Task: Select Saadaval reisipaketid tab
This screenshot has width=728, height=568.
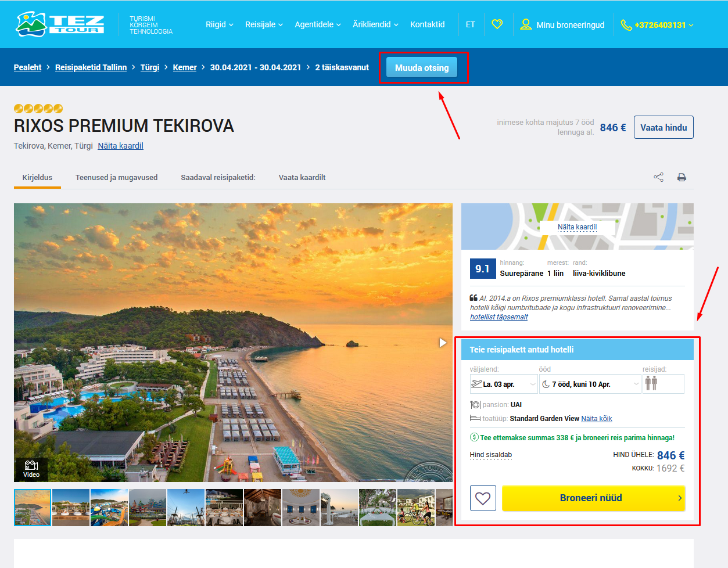Action: [218, 177]
